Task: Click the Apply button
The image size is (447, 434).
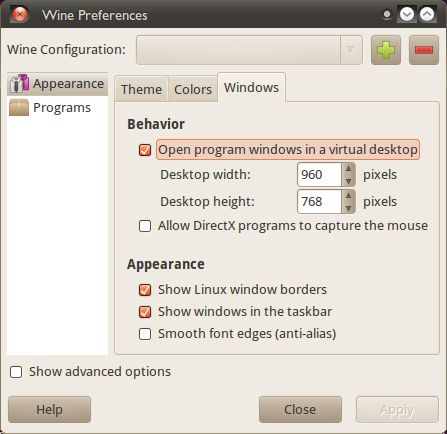Action: pos(397,409)
